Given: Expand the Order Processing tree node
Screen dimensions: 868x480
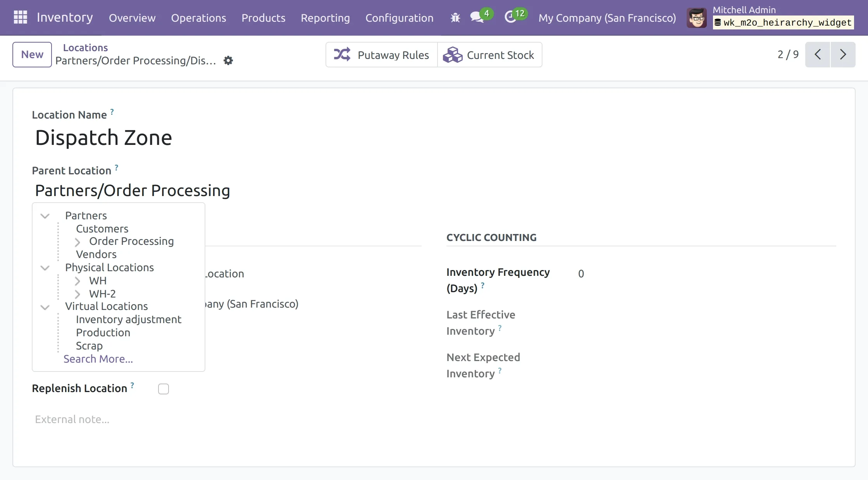Looking at the screenshot, I should [79, 242].
